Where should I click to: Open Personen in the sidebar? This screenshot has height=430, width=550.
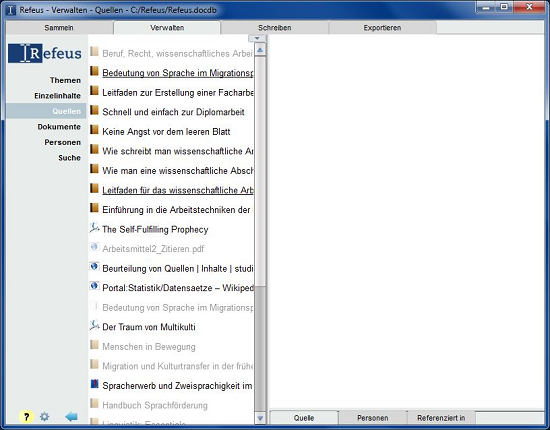click(62, 142)
